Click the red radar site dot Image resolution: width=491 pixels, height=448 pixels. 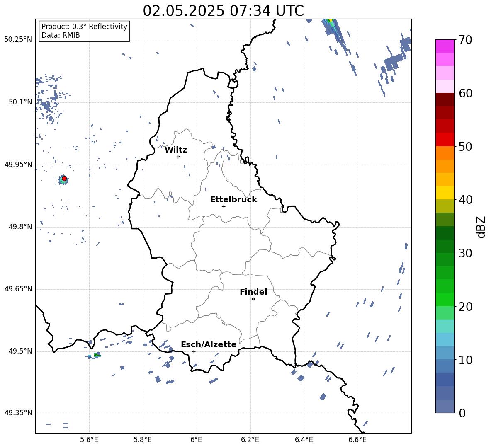(x=64, y=179)
